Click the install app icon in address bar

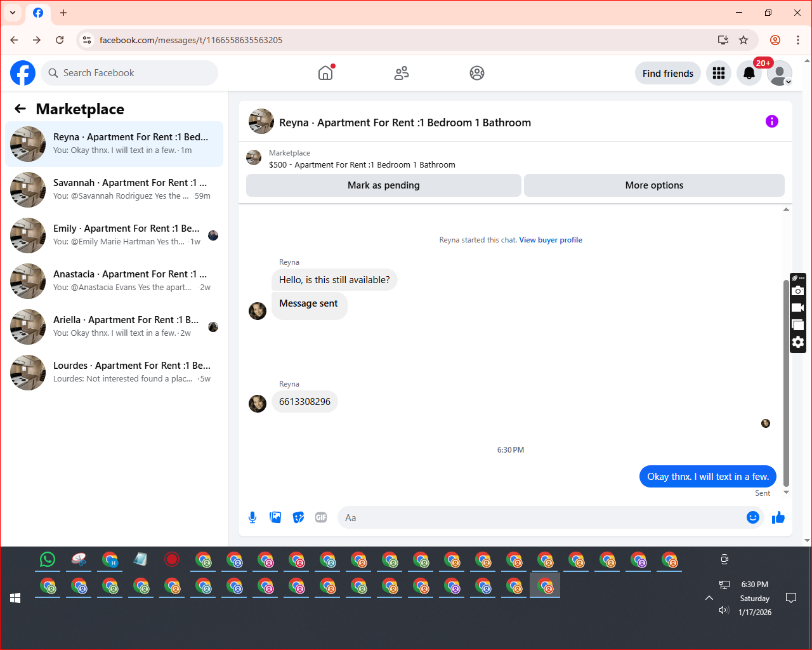coord(723,40)
